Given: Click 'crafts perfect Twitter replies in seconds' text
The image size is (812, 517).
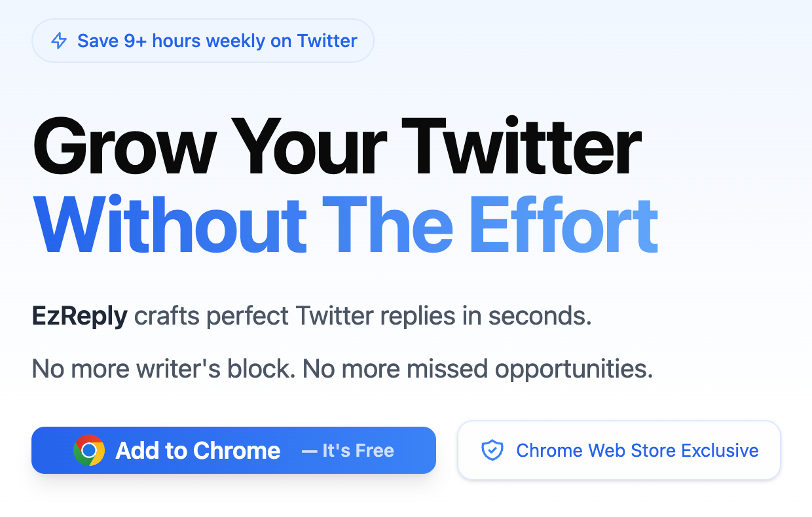Looking at the screenshot, I should coord(363,317).
